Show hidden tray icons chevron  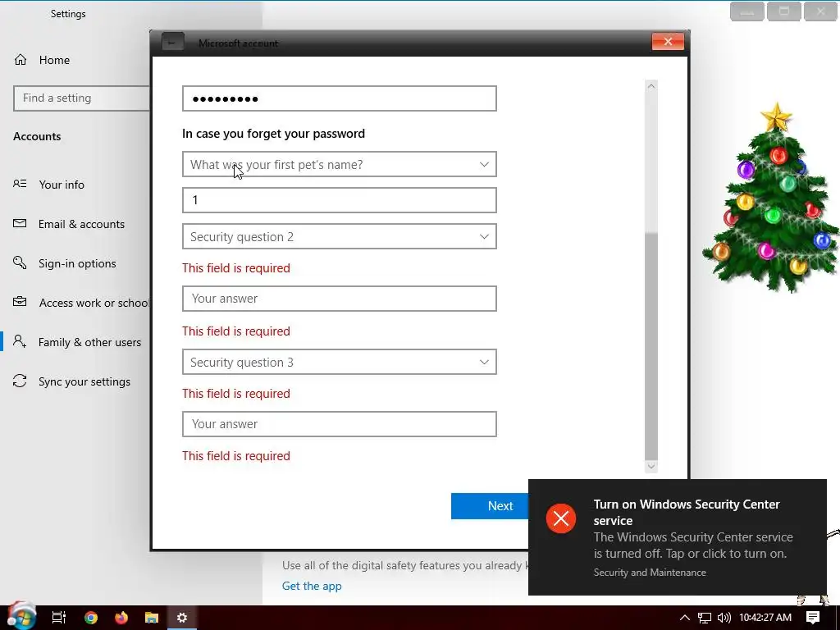[x=685, y=618]
